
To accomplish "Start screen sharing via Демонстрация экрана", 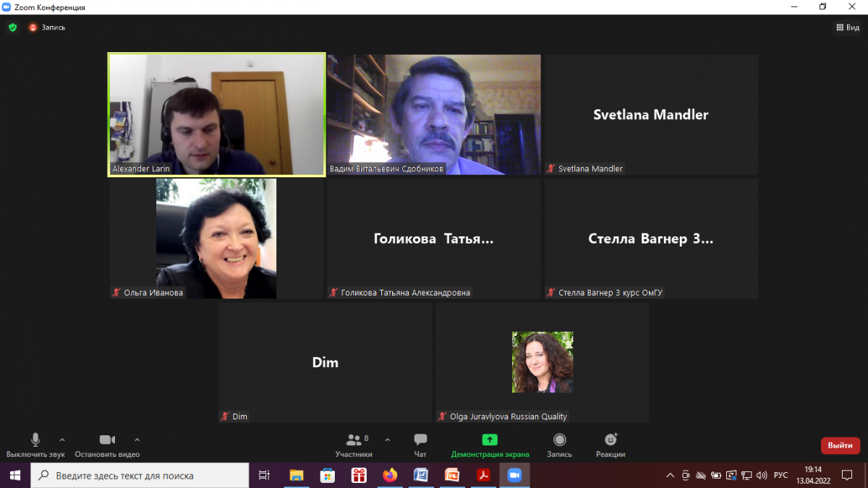I will [x=490, y=445].
